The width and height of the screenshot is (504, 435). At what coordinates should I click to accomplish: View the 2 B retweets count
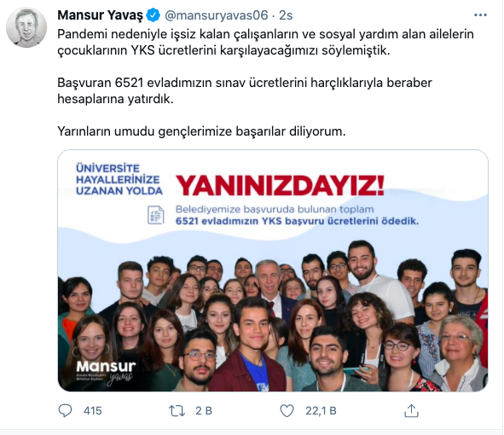204,410
